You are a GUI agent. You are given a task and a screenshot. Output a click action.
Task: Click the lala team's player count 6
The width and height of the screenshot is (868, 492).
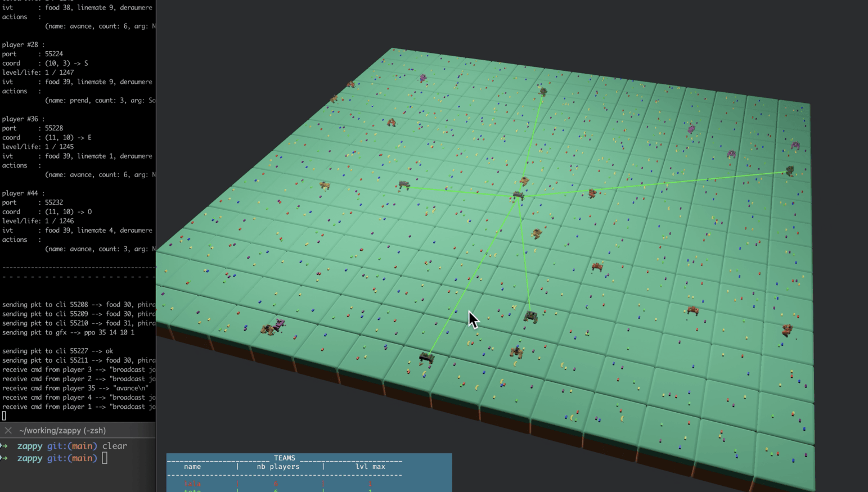click(x=276, y=484)
